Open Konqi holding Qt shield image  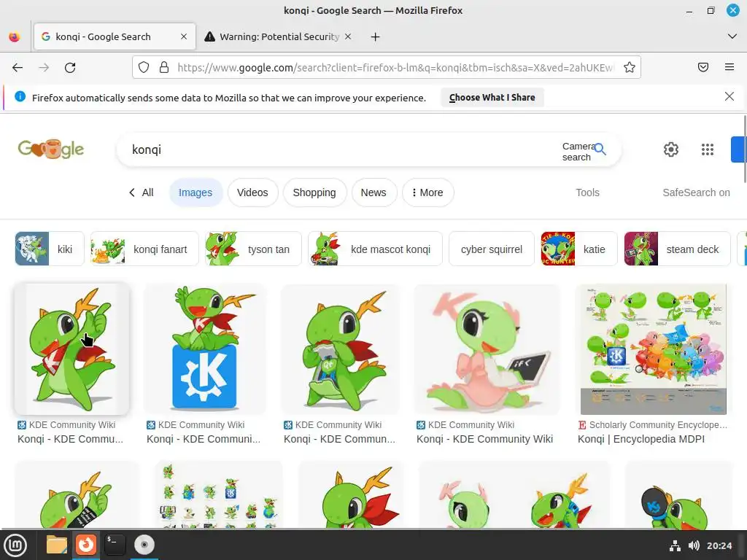(340, 349)
